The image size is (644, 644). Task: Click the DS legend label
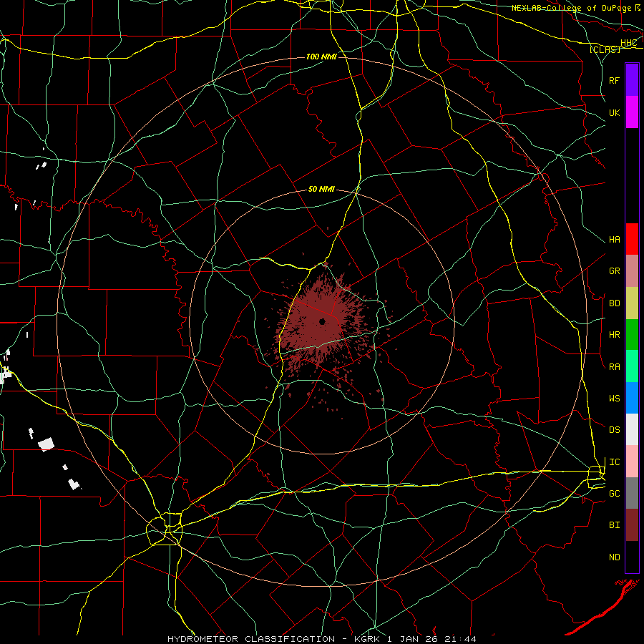[x=614, y=430]
